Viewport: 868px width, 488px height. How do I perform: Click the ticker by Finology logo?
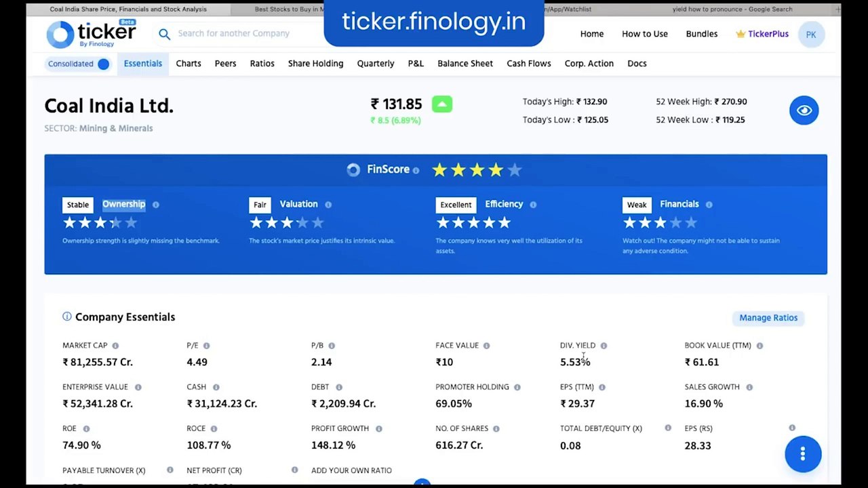[x=91, y=34]
